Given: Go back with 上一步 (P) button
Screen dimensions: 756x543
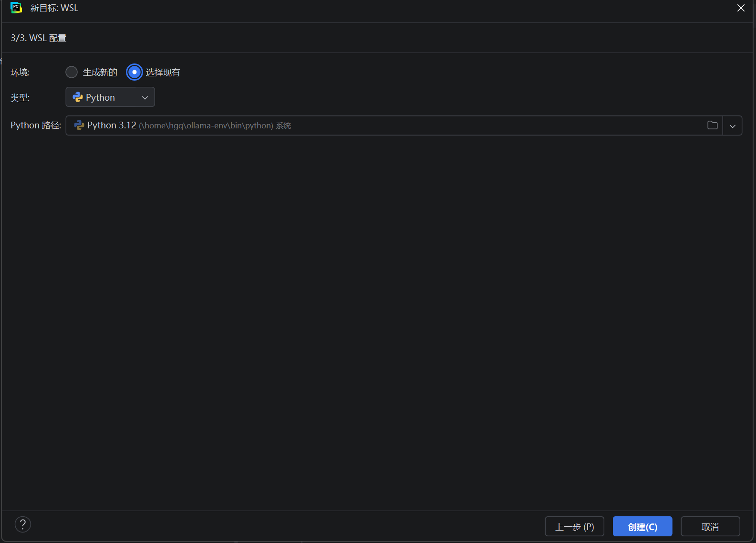Looking at the screenshot, I should pyautogui.click(x=575, y=527).
